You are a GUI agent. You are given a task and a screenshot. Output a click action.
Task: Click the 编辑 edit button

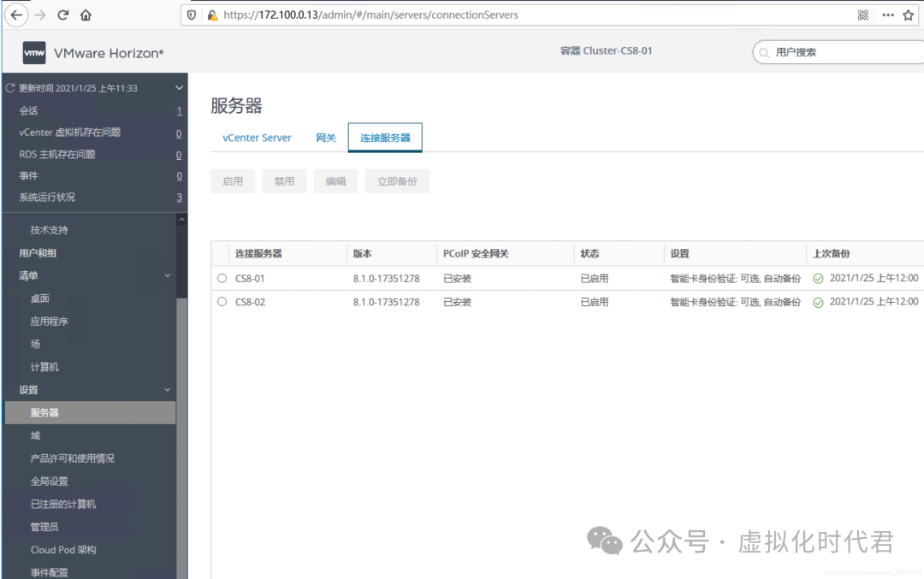[336, 181]
